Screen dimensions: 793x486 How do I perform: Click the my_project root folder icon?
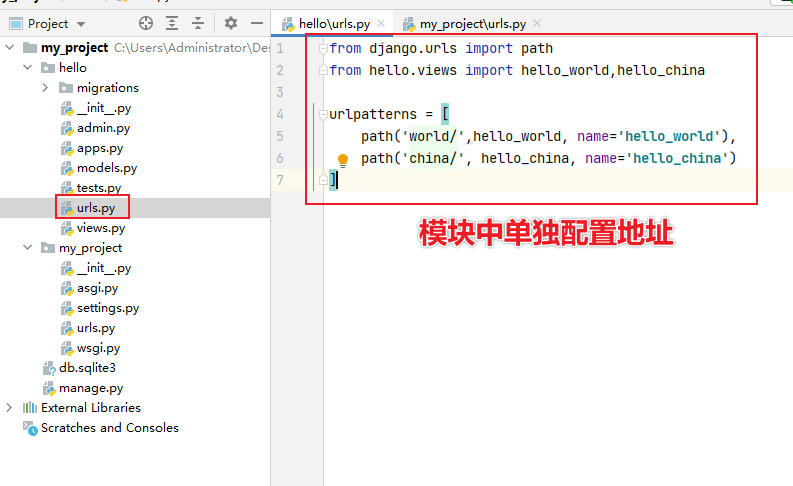point(30,48)
